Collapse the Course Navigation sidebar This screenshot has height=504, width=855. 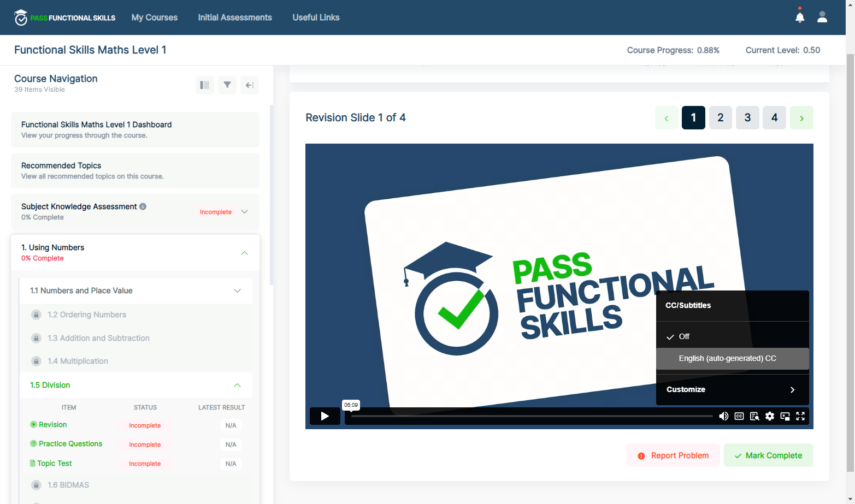click(250, 85)
